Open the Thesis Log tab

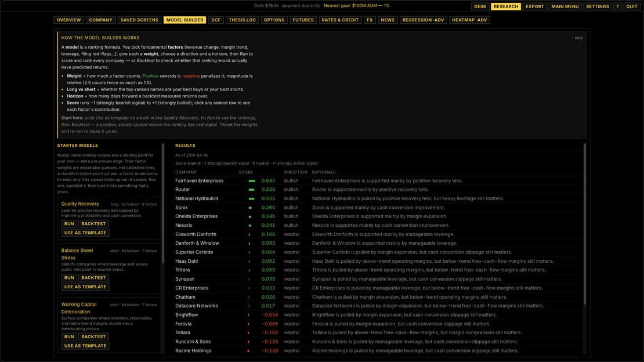pos(242,20)
